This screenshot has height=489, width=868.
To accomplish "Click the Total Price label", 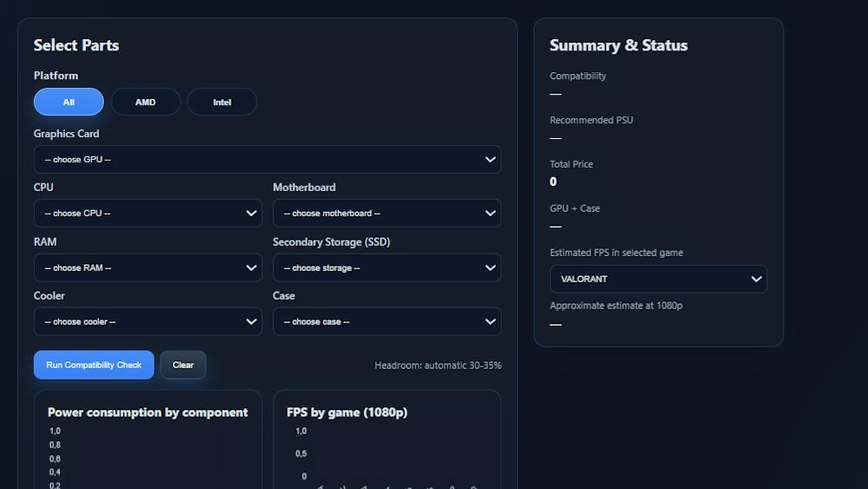I will pyautogui.click(x=571, y=164).
